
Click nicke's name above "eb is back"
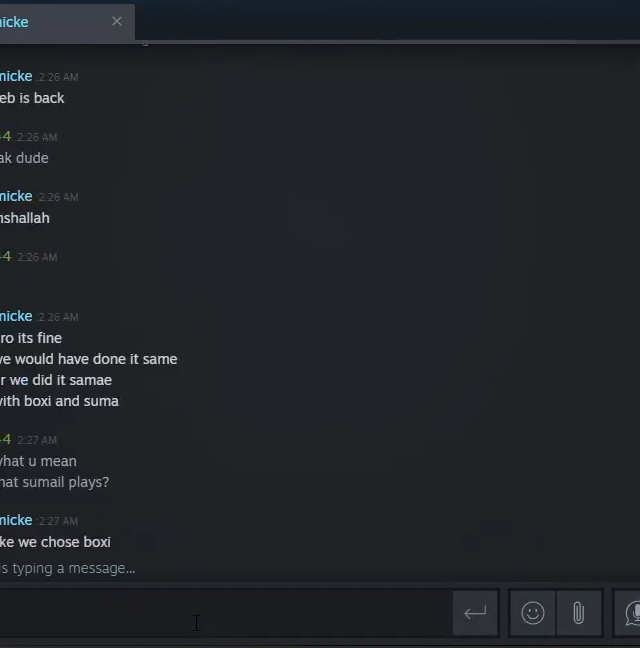pos(16,76)
